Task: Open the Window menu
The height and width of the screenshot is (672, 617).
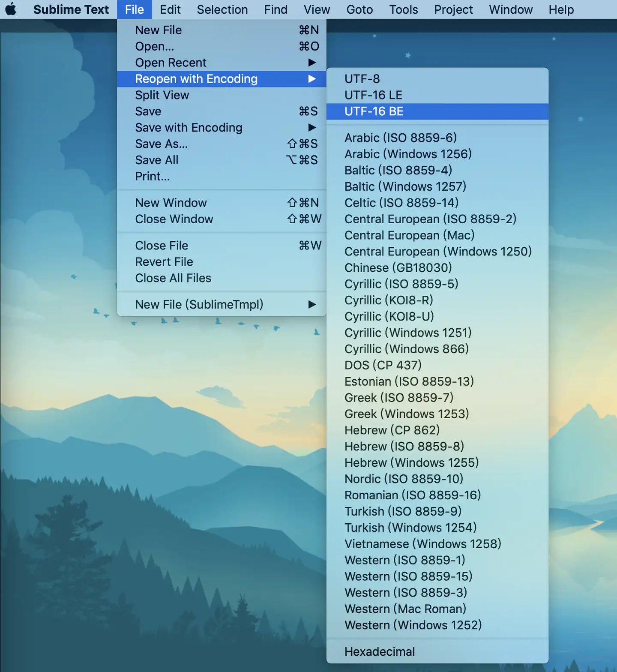Action: tap(511, 9)
